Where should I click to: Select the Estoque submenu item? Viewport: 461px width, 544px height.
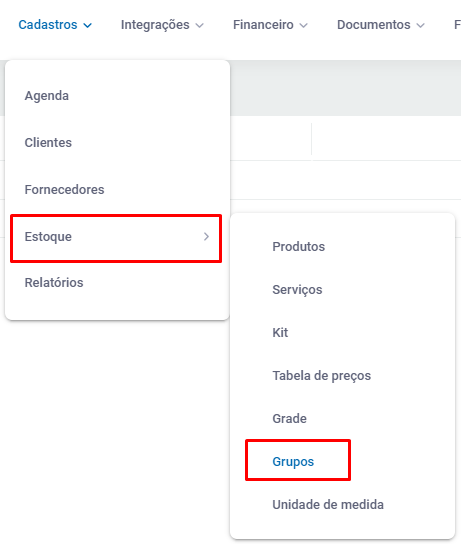tap(116, 238)
